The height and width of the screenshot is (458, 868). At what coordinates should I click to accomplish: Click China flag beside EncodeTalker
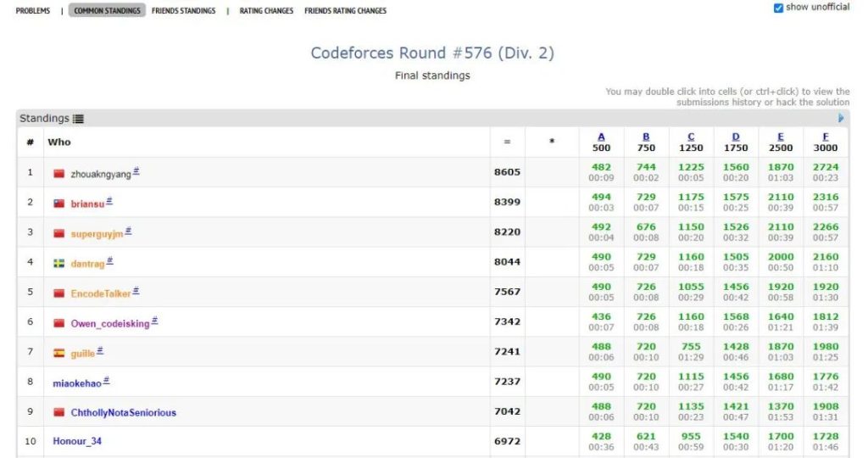[58, 293]
